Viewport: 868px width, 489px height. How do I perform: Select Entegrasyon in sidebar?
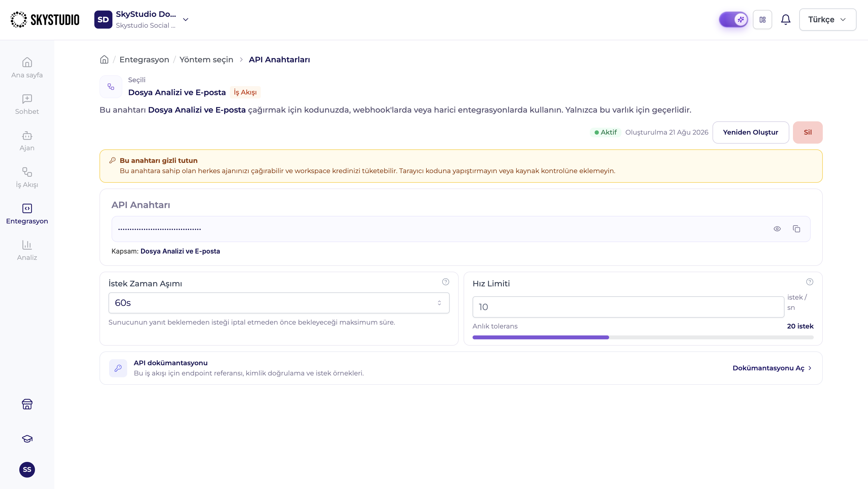point(27,214)
